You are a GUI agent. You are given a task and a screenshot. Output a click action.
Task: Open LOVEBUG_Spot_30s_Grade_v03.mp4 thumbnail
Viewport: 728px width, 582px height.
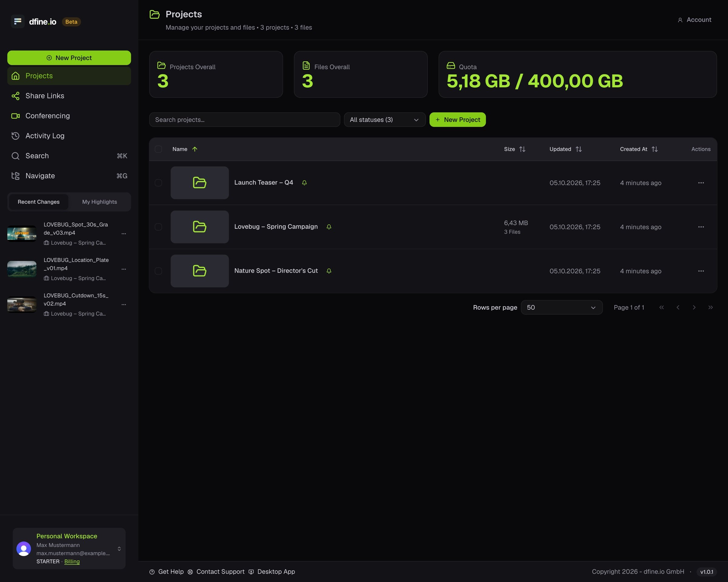point(22,233)
